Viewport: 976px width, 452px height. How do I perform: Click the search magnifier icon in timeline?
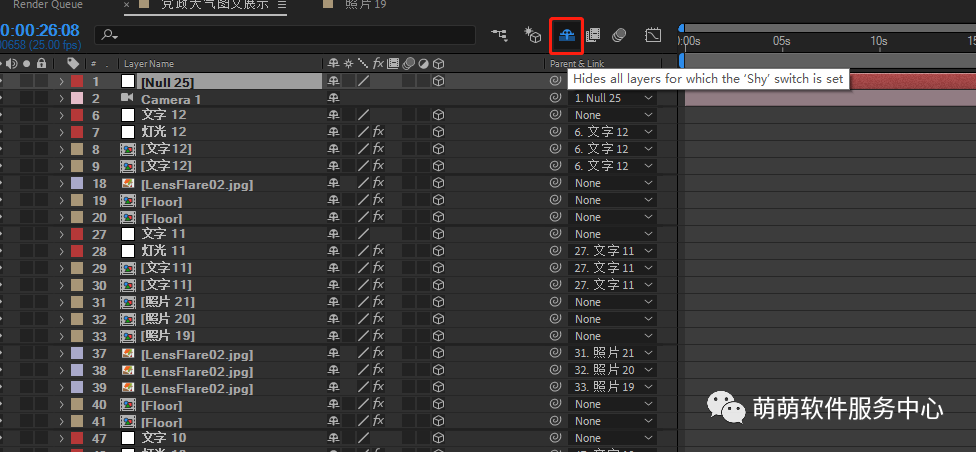tap(107, 35)
